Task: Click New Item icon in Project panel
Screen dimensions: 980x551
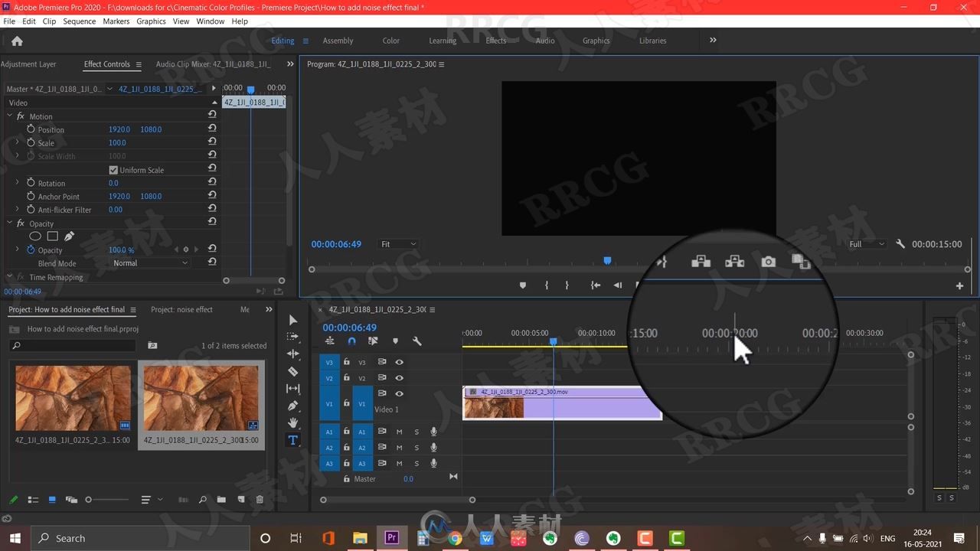Action: click(240, 500)
